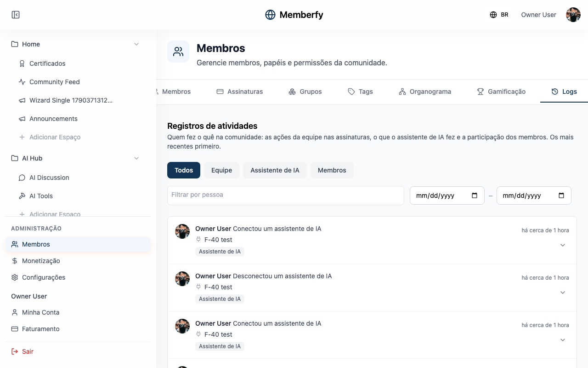Click the start date field
Image resolution: width=588 pixels, height=368 pixels.
tap(447, 195)
